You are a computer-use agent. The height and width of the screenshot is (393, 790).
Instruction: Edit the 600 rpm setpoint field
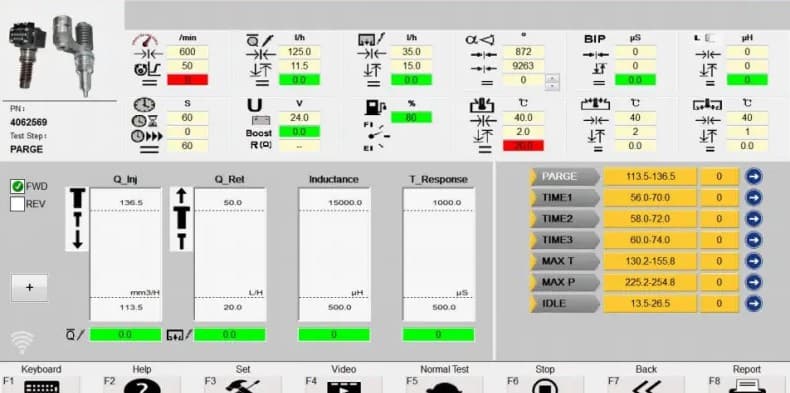pyautogui.click(x=187, y=52)
